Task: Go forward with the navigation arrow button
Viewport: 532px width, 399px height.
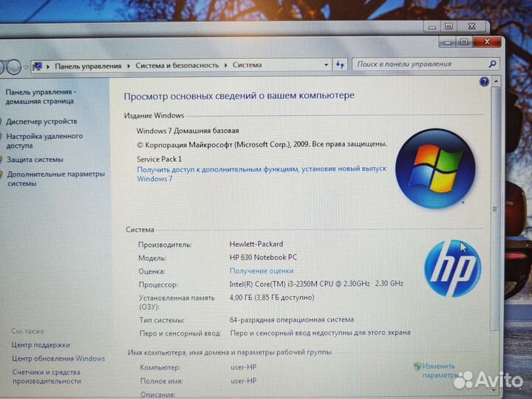Action: click(14, 66)
